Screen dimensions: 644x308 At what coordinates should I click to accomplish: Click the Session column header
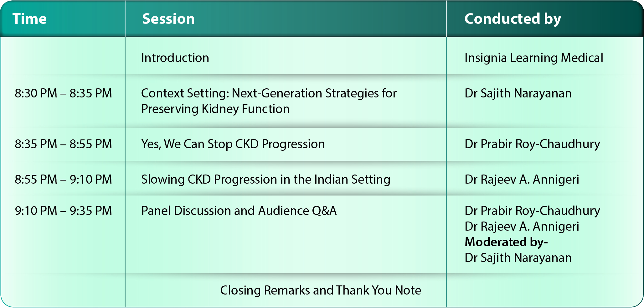168,19
